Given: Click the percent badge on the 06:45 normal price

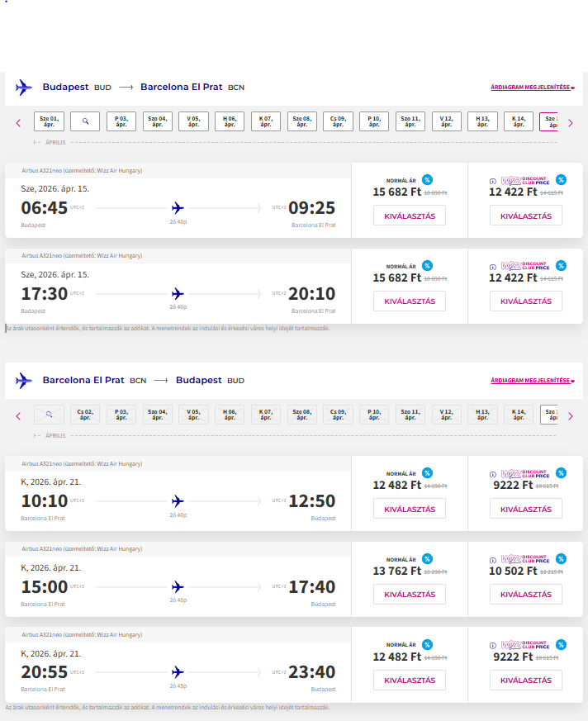Looking at the screenshot, I should 427,179.
